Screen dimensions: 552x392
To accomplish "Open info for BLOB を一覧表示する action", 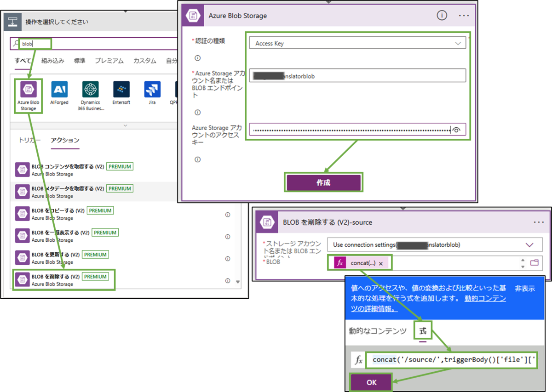I will [x=228, y=237].
